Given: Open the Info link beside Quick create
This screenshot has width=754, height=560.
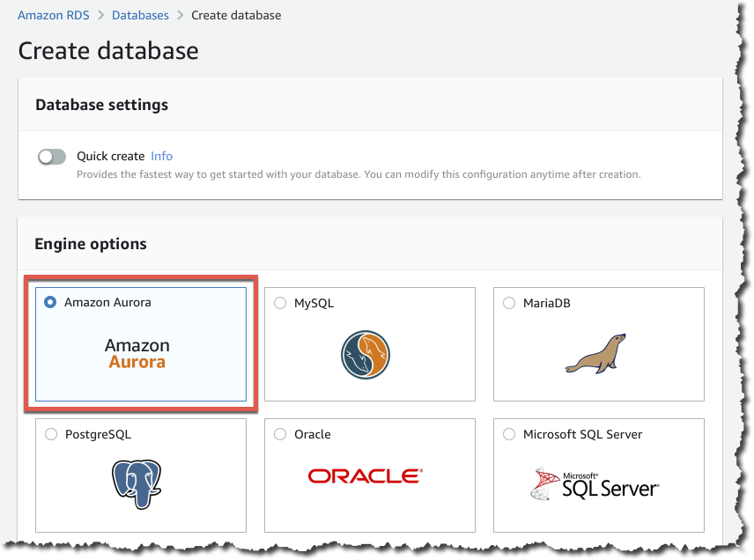Looking at the screenshot, I should [161, 156].
